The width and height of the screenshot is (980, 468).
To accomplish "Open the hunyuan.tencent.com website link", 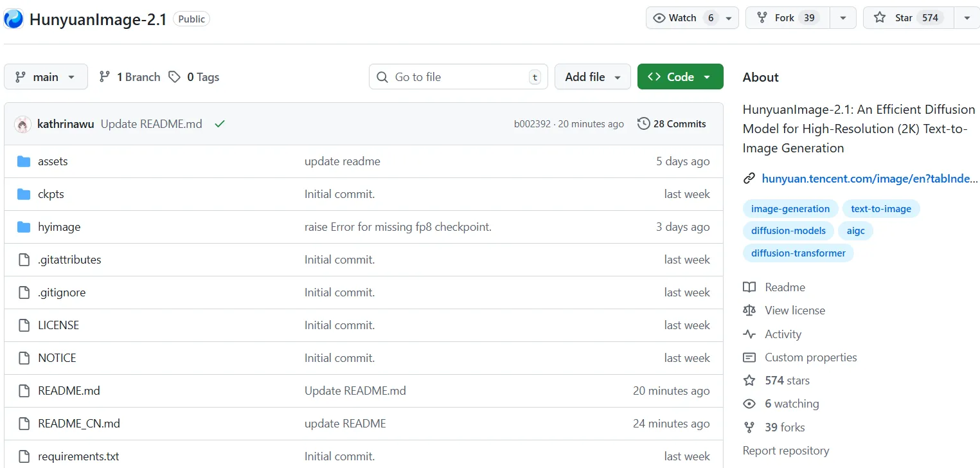I will coord(869,179).
